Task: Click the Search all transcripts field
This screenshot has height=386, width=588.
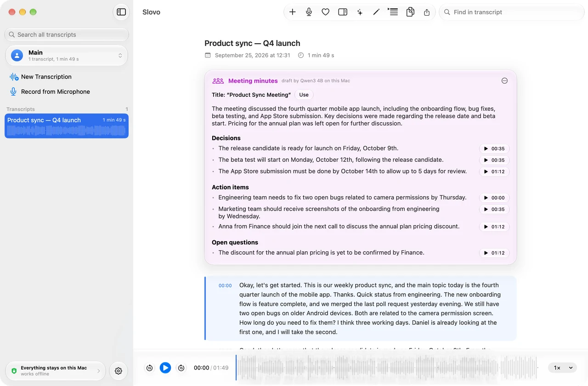Action: 67,34
